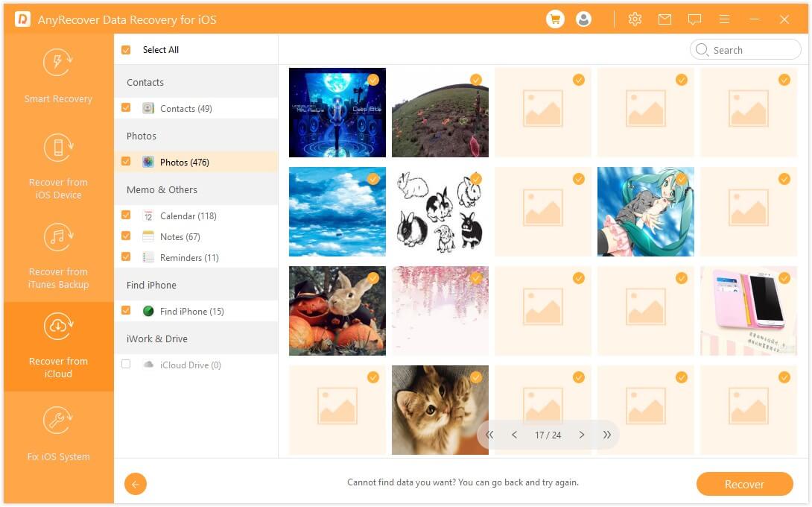
Task: Jump to the last page of photos
Action: click(x=607, y=435)
